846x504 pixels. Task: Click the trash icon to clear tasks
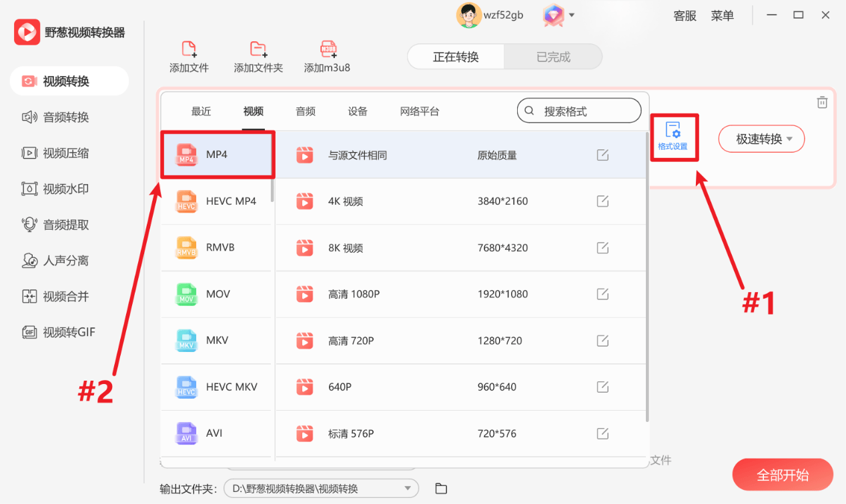(821, 101)
